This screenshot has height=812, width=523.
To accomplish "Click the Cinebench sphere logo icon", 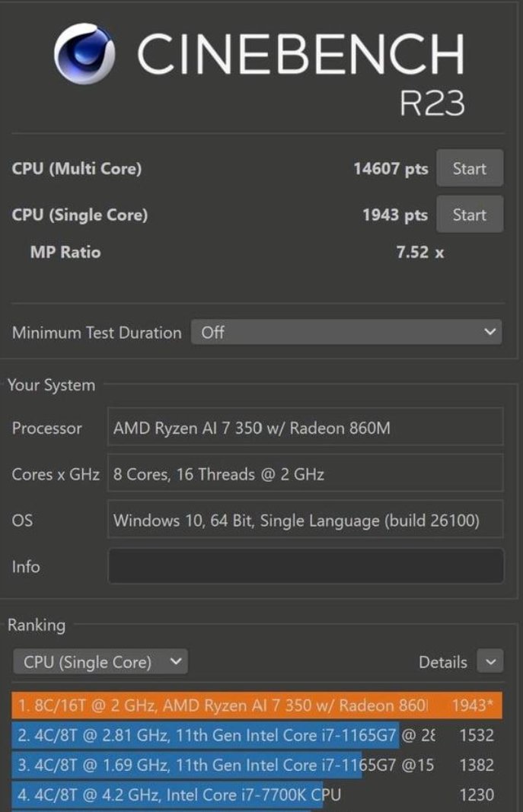I will (x=85, y=54).
